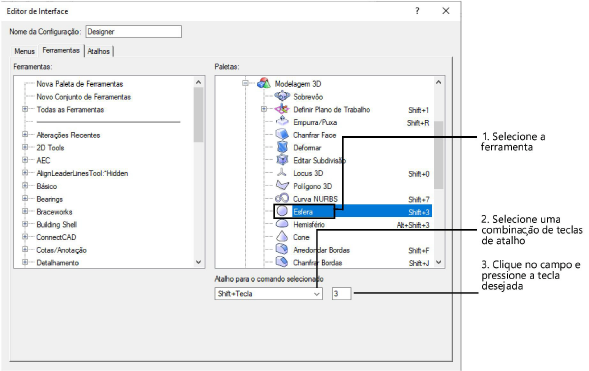Click the Shift+7 shortcut text
The width and height of the screenshot is (589, 371).
[418, 199]
